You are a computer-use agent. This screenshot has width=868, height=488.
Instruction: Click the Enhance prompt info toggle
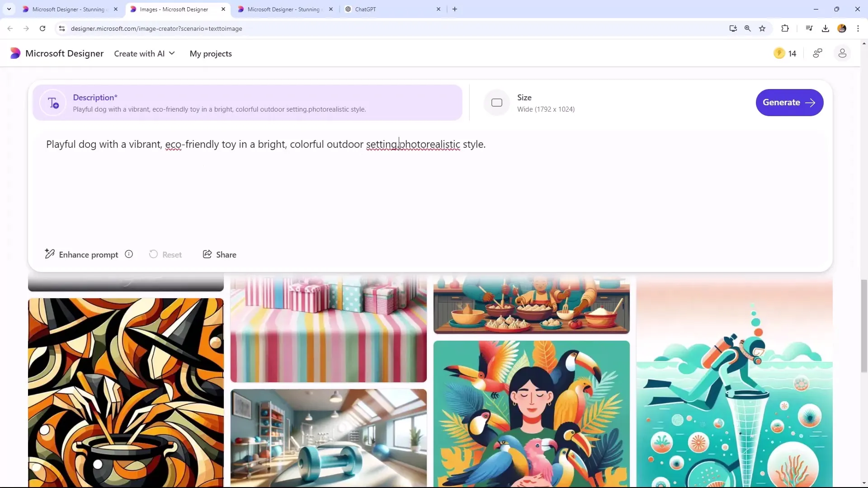[x=129, y=254]
